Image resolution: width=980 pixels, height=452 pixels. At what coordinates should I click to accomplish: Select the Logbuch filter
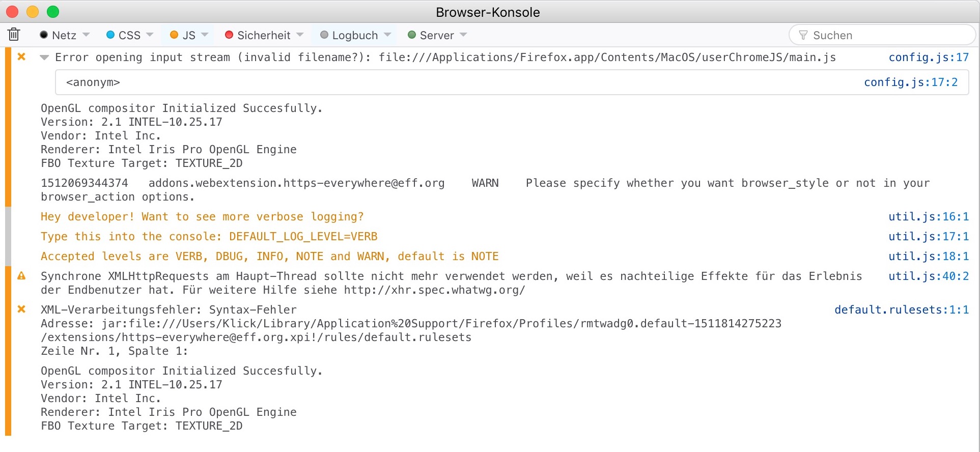point(349,35)
